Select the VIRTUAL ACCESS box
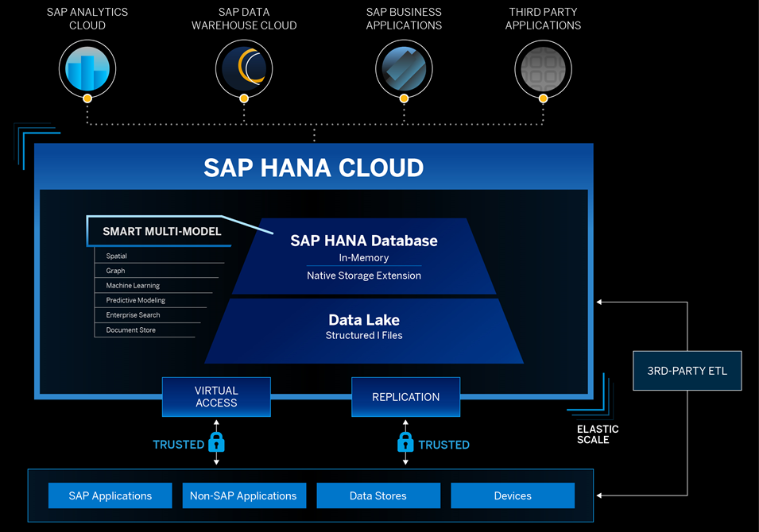Screen dimensions: 759x532 pyautogui.click(x=216, y=396)
